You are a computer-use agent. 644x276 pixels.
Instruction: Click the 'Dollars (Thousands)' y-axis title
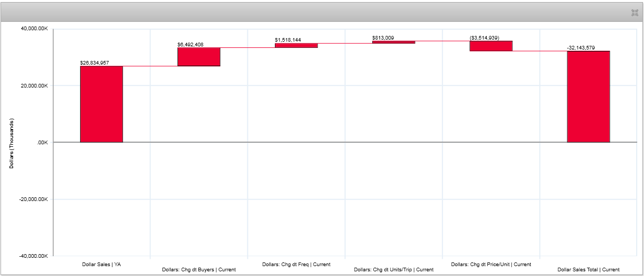(11, 143)
